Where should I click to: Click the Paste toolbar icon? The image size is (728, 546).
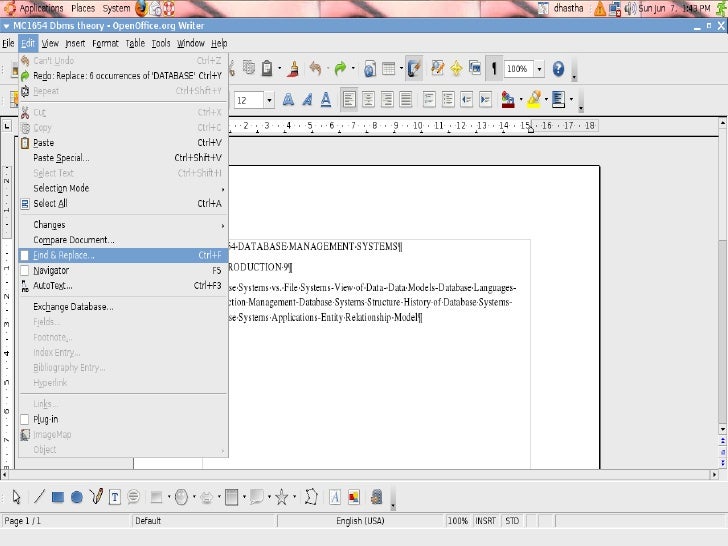click(x=267, y=69)
